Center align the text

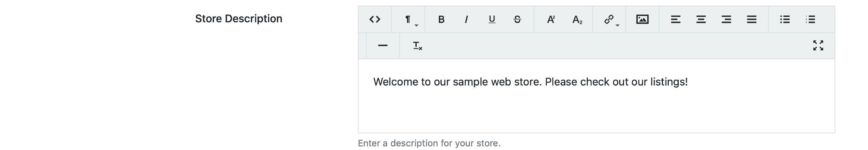pos(701,20)
